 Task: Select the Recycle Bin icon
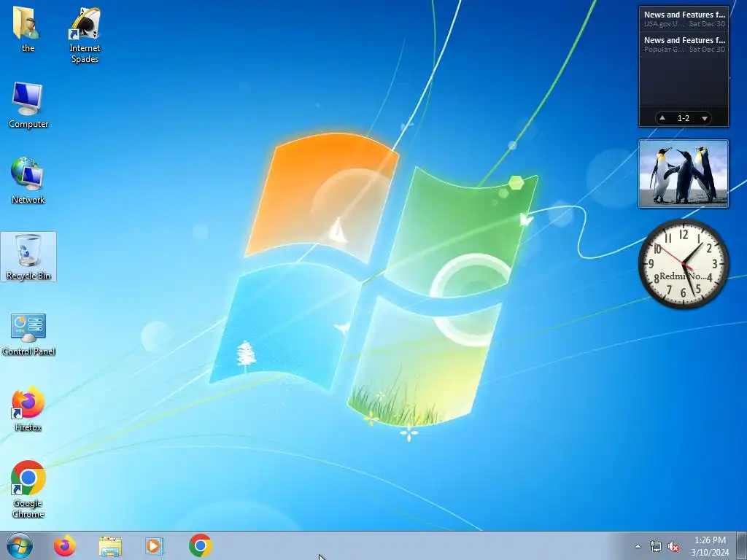28,257
